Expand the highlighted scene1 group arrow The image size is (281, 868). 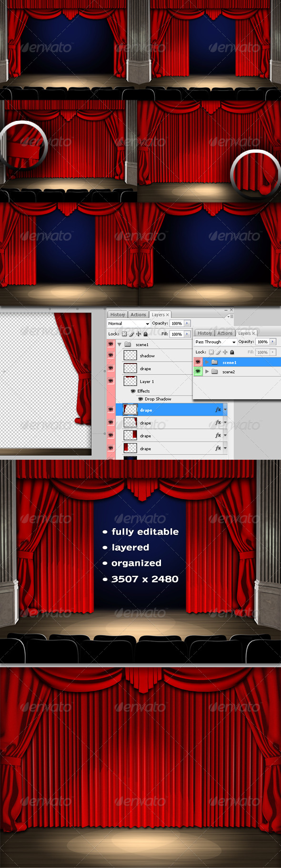[x=207, y=362]
